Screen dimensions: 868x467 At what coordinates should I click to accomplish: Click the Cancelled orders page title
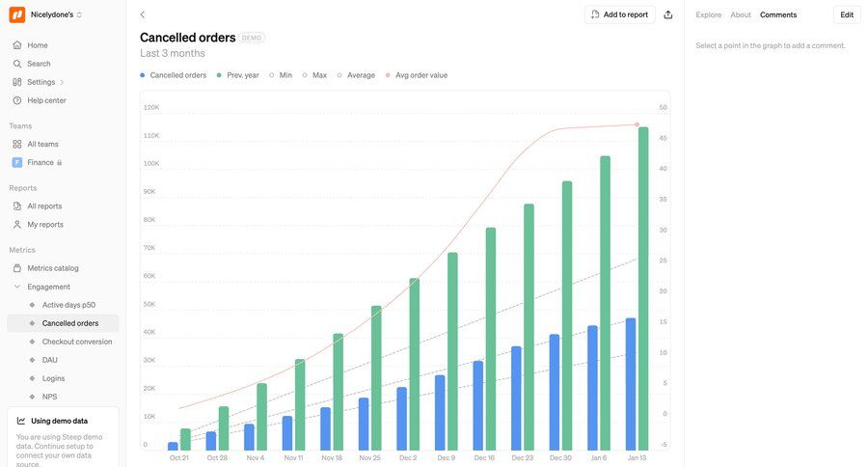pyautogui.click(x=188, y=38)
